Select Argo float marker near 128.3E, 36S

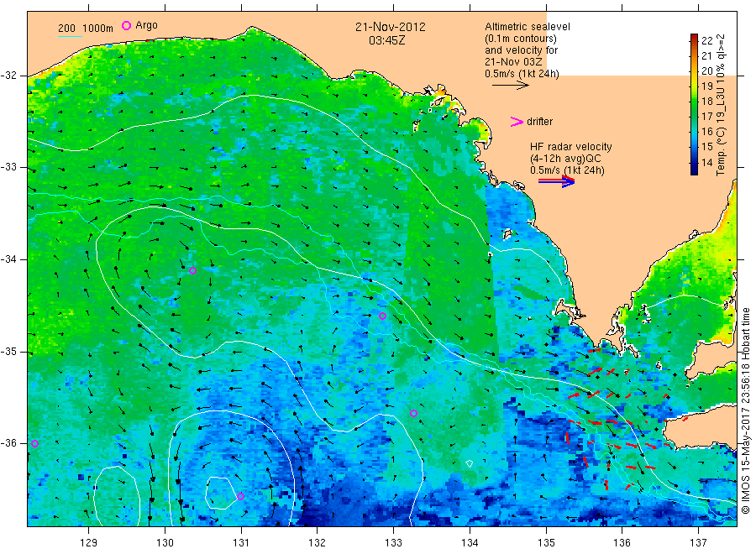click(x=34, y=444)
